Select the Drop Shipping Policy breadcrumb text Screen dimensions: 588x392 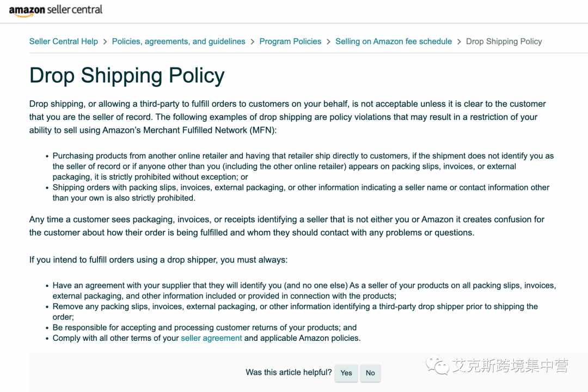point(504,41)
